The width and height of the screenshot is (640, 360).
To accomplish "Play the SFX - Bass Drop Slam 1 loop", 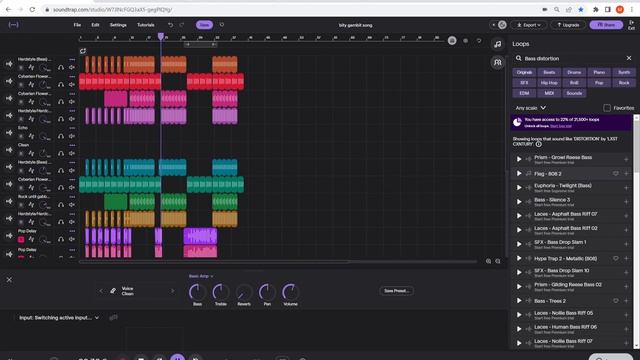I will [x=519, y=244].
